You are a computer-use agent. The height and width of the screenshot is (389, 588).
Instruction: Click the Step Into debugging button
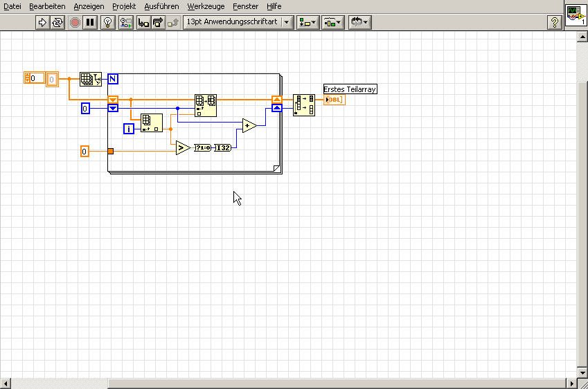click(x=143, y=22)
